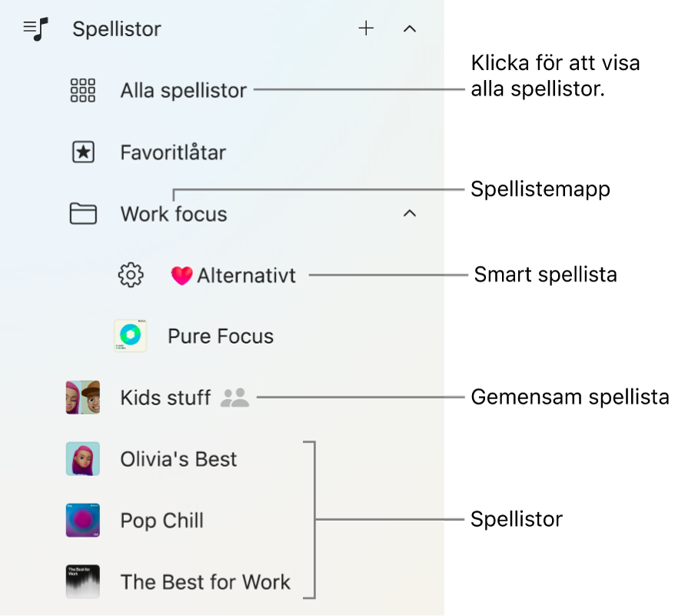Click the Pure Focus playlist artwork icon
675x616 pixels.
pyautogui.click(x=131, y=335)
